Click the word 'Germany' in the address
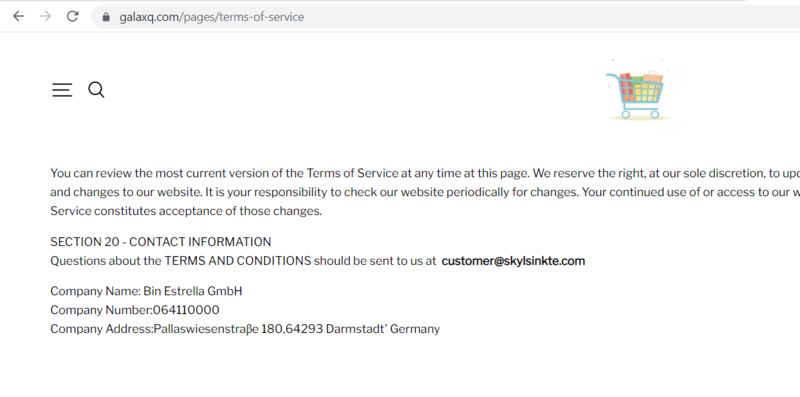The height and width of the screenshot is (397, 800). coord(415,329)
